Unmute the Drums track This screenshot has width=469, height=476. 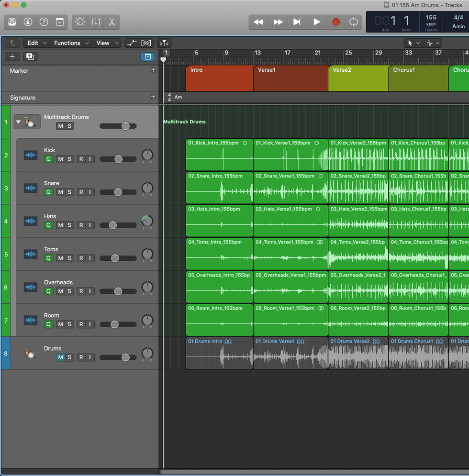click(x=60, y=357)
